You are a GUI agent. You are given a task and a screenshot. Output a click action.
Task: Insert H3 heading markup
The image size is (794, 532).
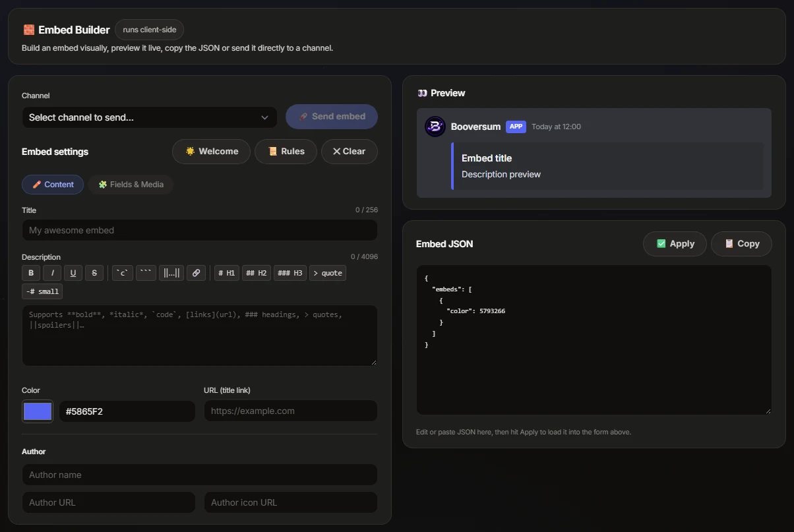[x=290, y=273]
